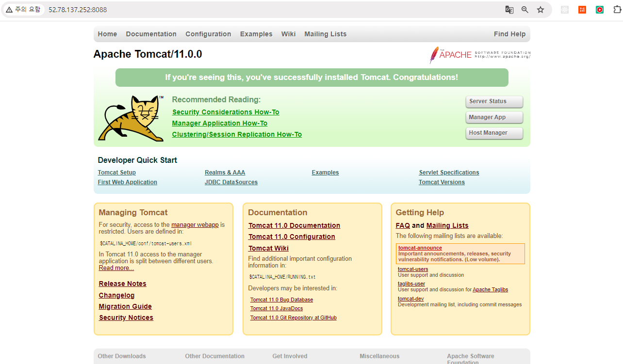The image size is (623, 364).
Task: Click the Other Downloads footer heading
Action: click(x=122, y=356)
